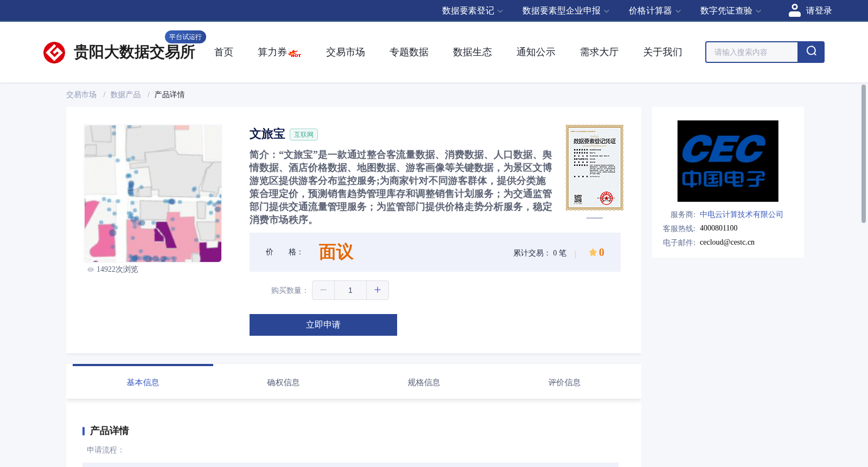Click the 累计交易: 0 笔 text
868x467 pixels.
click(540, 253)
